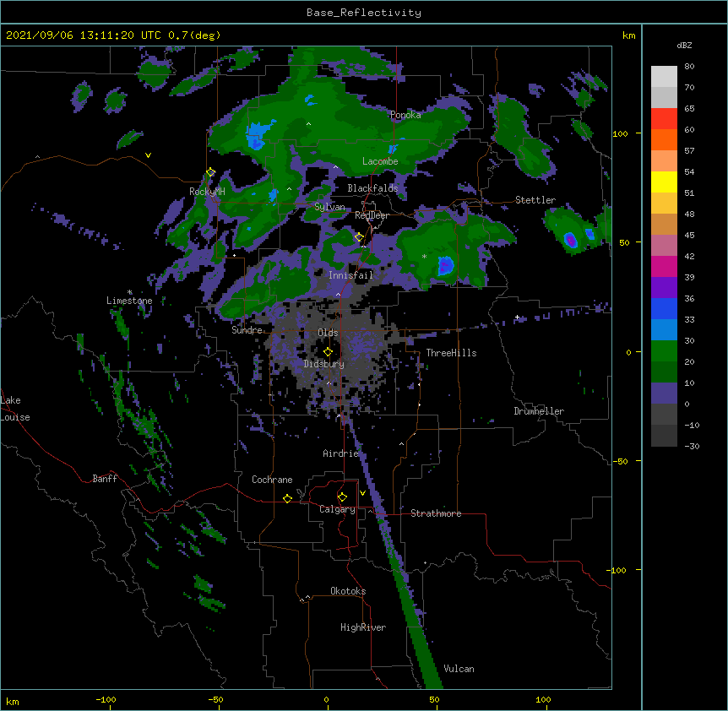728x711 pixels.
Task: Click the purple storm core east of Innisfail
Action: click(445, 266)
